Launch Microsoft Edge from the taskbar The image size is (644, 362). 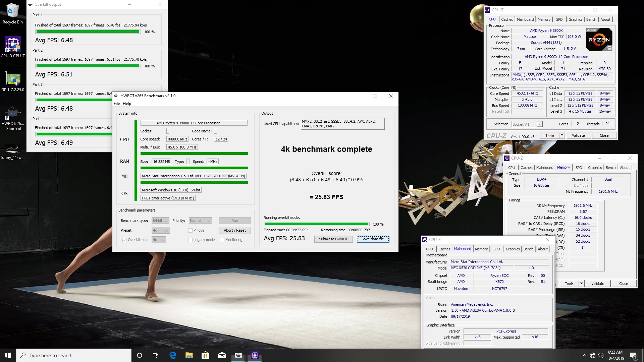(173, 355)
